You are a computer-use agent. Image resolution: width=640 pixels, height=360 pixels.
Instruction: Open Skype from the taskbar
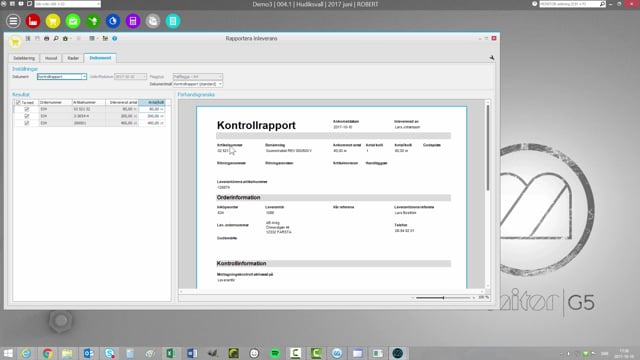109,353
